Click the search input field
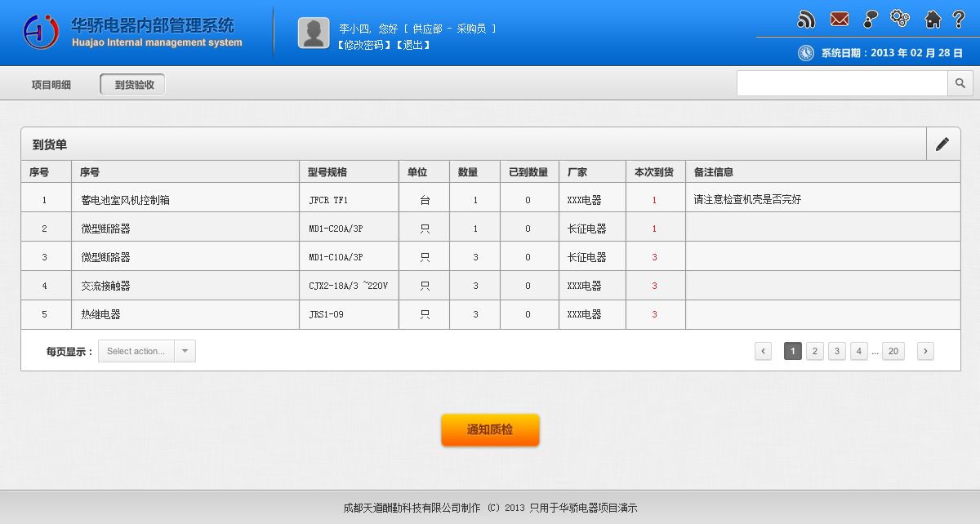 tap(842, 83)
